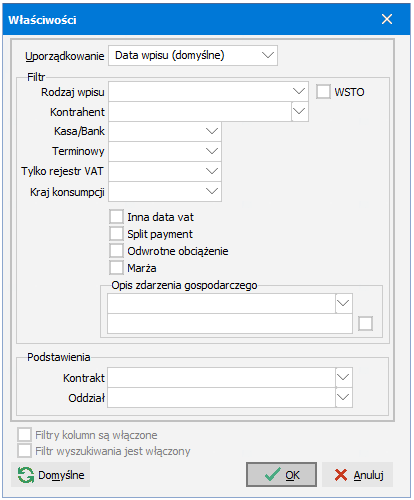Screen dimensions: 414x500
Task: Tick the checkbox beside the Opis zdarzenia text field
Action: 365,323
